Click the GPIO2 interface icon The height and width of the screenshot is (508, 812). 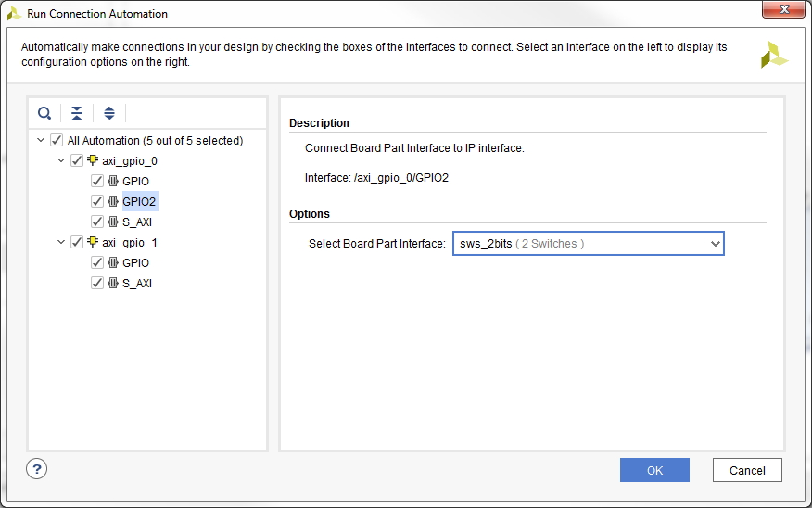pyautogui.click(x=113, y=201)
